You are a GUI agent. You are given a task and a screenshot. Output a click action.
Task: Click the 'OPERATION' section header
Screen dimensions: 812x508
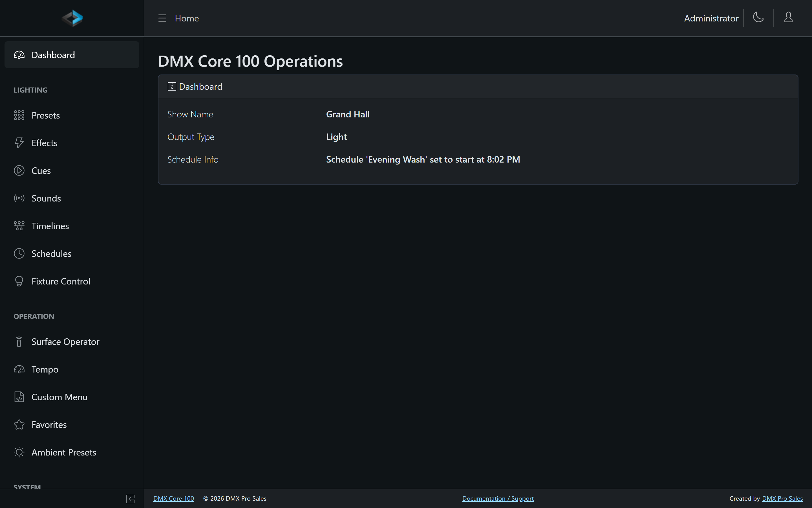tap(34, 316)
